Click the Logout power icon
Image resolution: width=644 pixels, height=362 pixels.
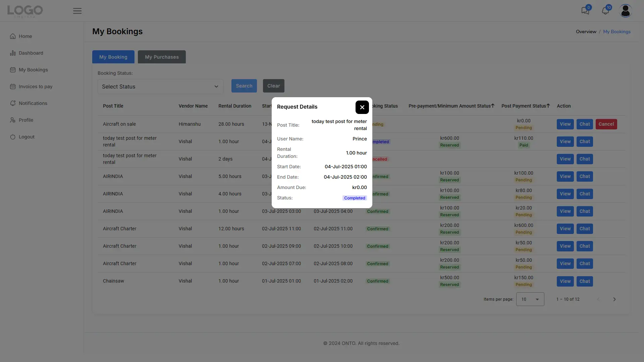[x=13, y=137]
